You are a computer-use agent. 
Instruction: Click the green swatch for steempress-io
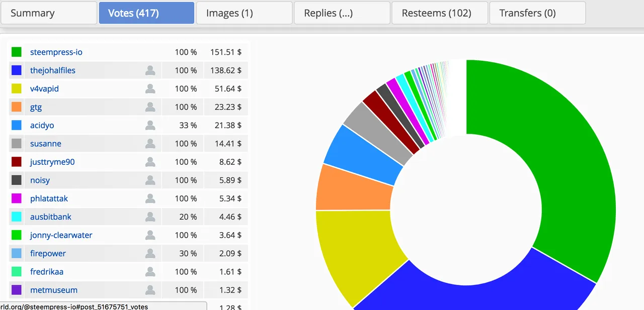(x=16, y=52)
